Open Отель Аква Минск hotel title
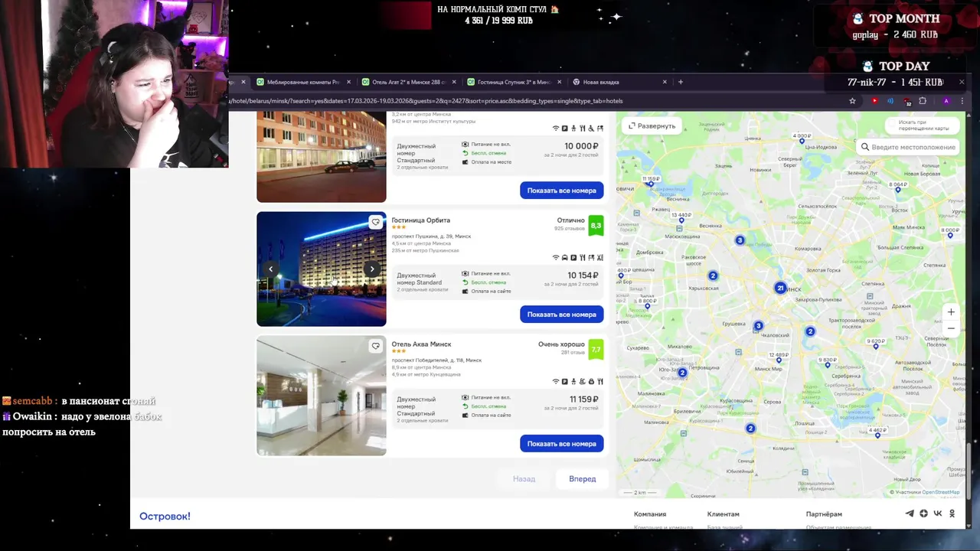980x551 pixels. [421, 344]
